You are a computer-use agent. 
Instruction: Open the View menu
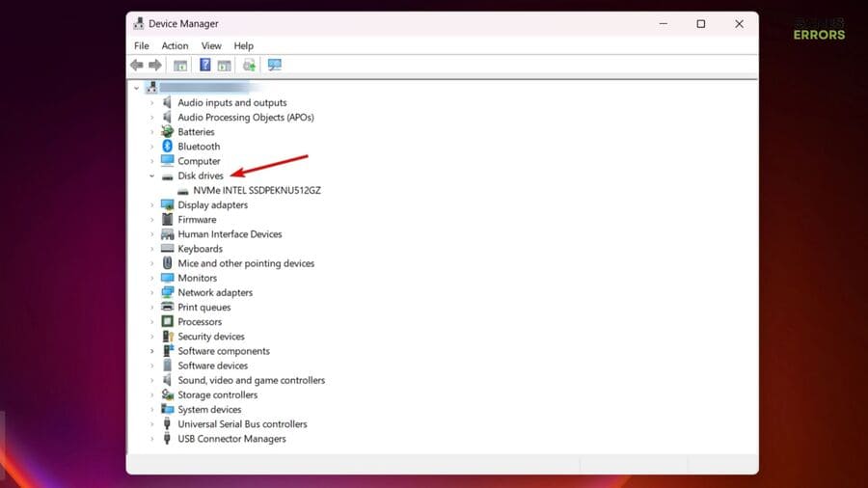click(211, 45)
